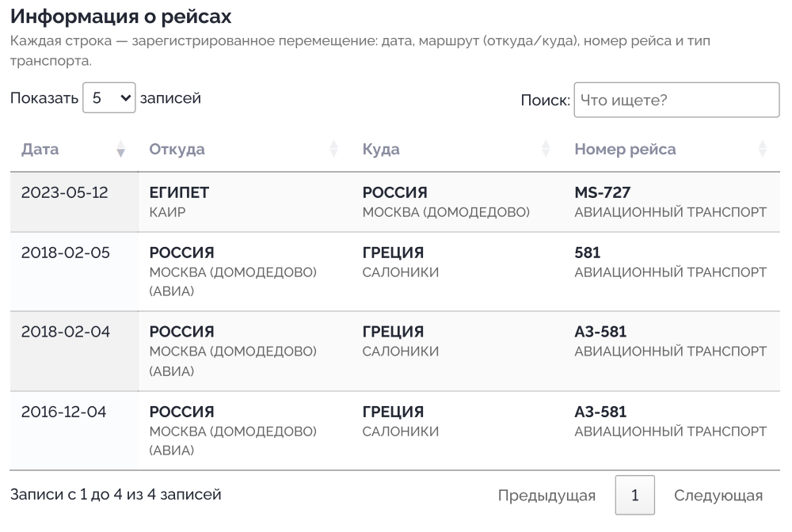This screenshot has width=792, height=532.
Task: Select page number 1 button
Action: (635, 495)
